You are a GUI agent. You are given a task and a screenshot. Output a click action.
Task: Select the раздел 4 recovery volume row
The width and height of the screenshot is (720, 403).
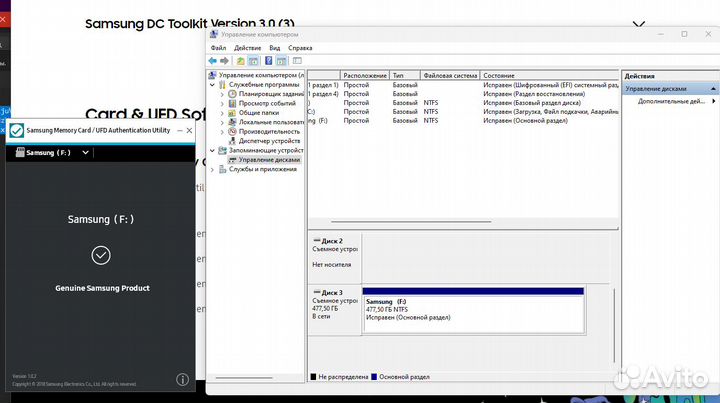click(x=463, y=94)
